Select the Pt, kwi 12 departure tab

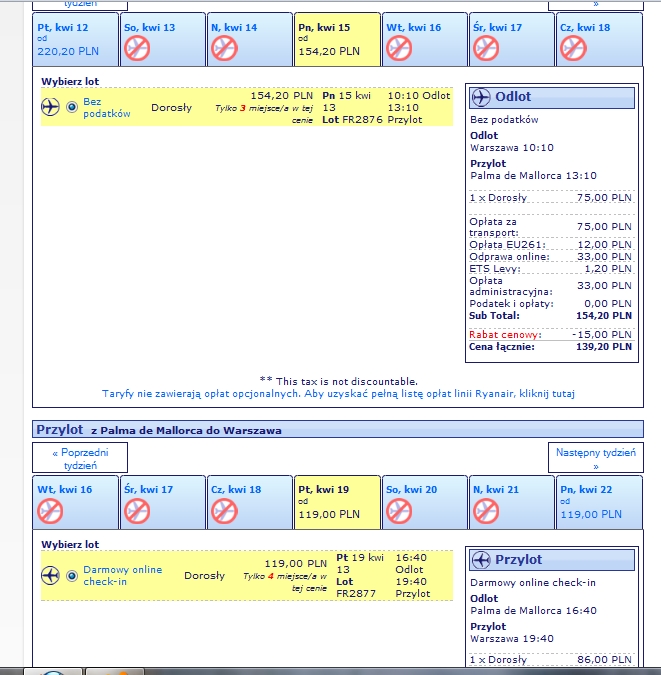coord(75,39)
